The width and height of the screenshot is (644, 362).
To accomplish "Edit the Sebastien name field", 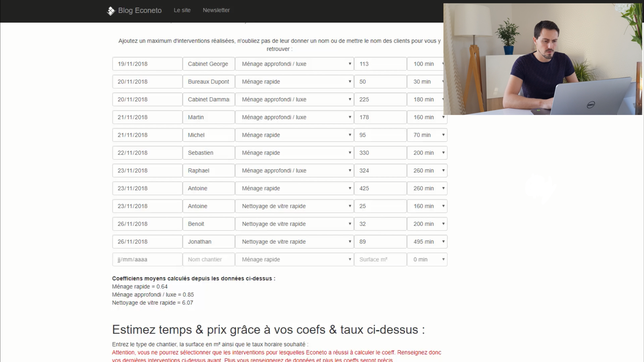I will (x=209, y=153).
